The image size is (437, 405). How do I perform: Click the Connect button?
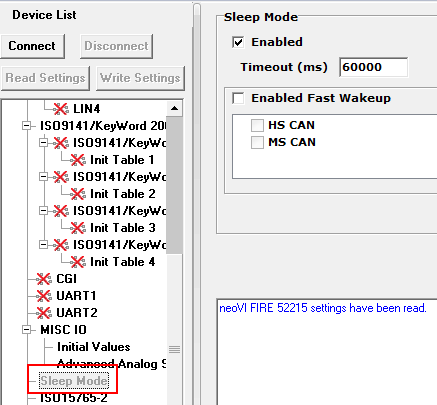[x=32, y=46]
